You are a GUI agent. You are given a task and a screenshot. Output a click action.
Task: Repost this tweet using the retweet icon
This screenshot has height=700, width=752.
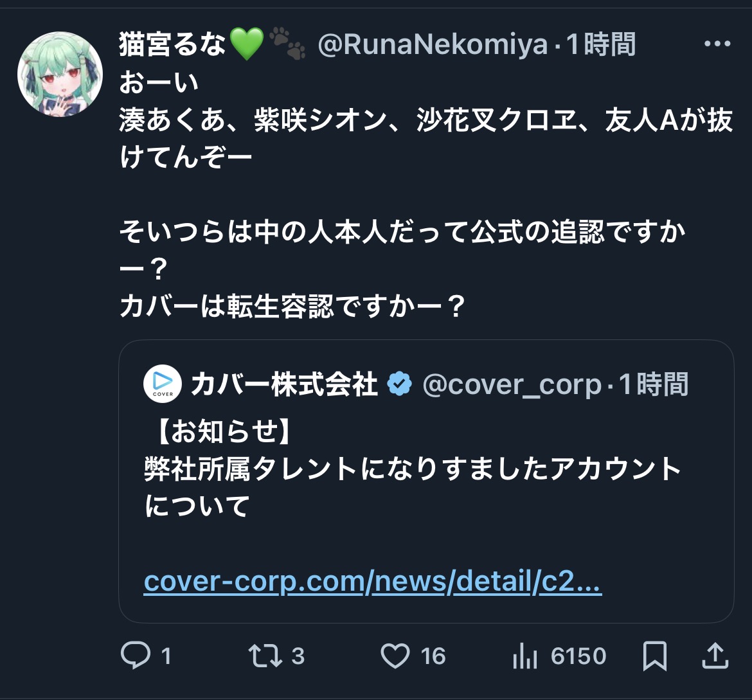[265, 656]
